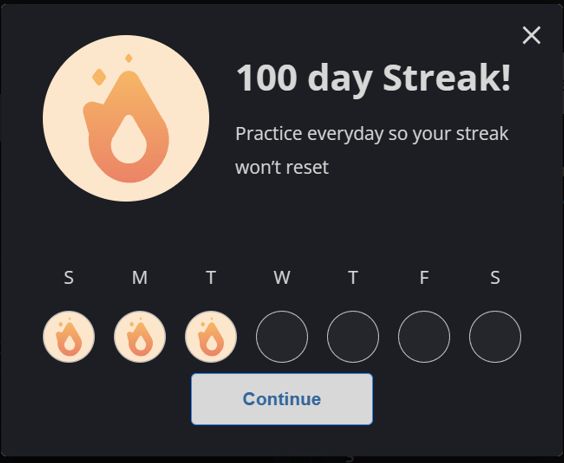Select Friday's empty streak circle
The image size is (564, 463).
[424, 337]
